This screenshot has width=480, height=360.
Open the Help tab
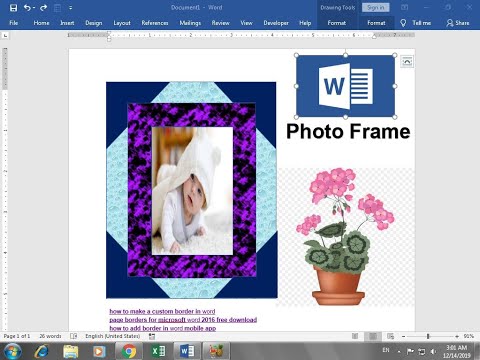click(x=305, y=23)
